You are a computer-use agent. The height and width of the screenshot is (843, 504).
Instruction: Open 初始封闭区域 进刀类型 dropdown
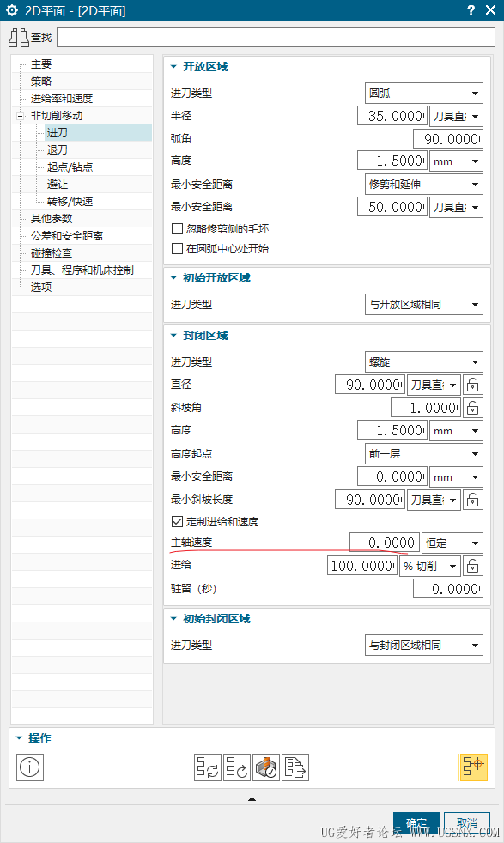[x=424, y=646]
